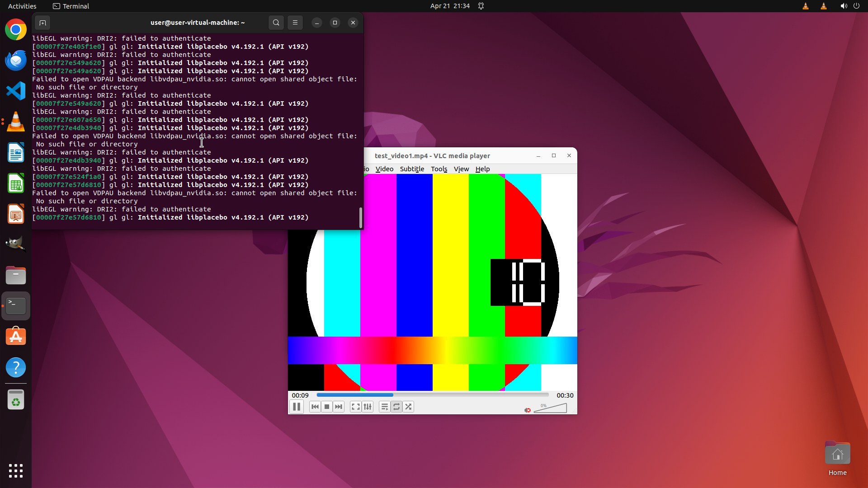Image resolution: width=868 pixels, height=488 pixels.
Task: Click the video seek progress bar
Action: pos(432,395)
